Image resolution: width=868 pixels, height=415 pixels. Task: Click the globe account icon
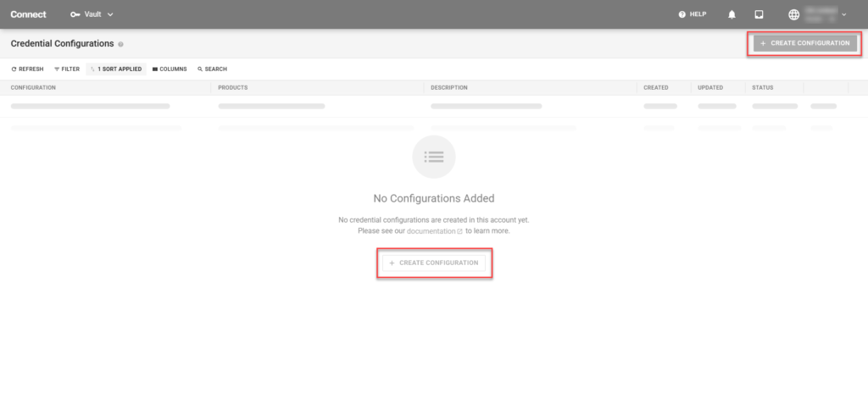(793, 14)
